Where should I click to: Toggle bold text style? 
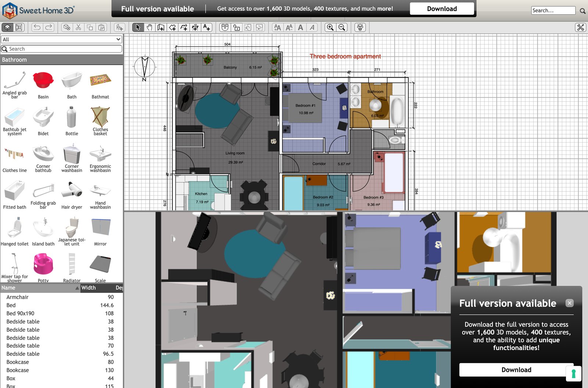tap(301, 27)
